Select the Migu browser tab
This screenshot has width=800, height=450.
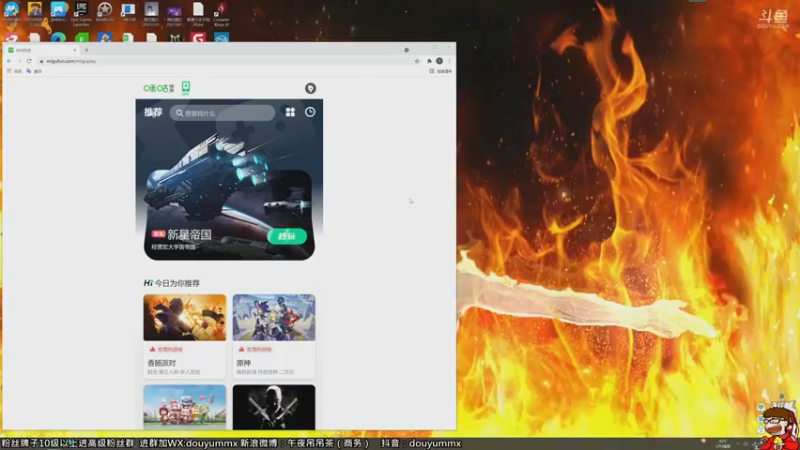coord(42,50)
